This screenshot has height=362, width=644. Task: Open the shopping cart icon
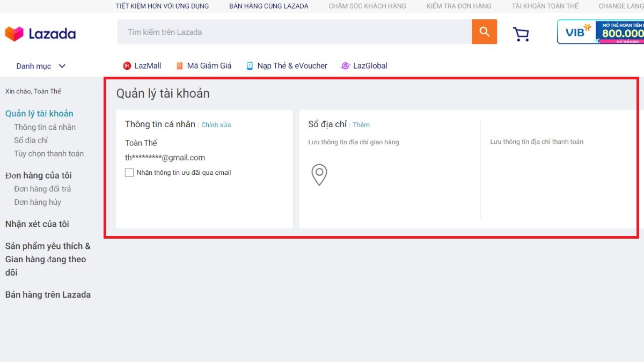520,33
